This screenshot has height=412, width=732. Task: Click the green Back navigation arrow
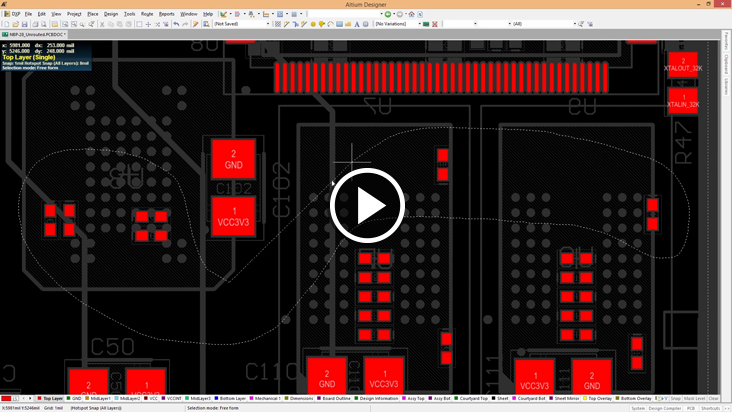coord(388,14)
